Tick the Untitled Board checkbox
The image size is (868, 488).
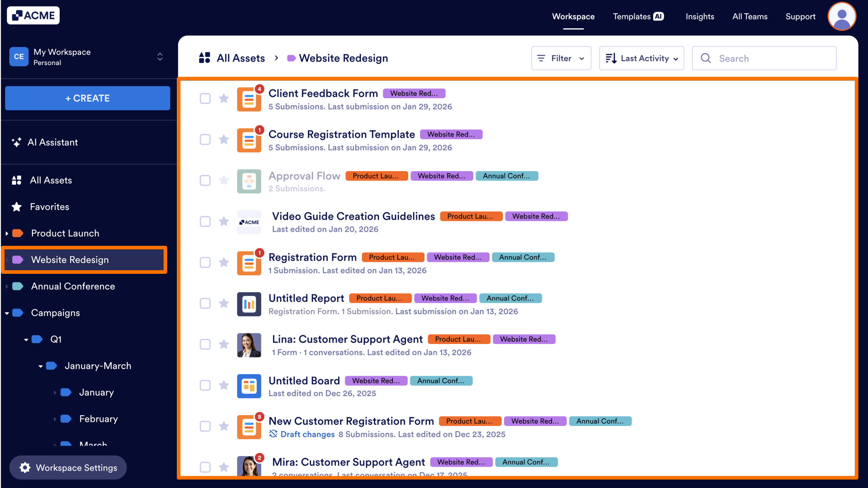pyautogui.click(x=205, y=385)
